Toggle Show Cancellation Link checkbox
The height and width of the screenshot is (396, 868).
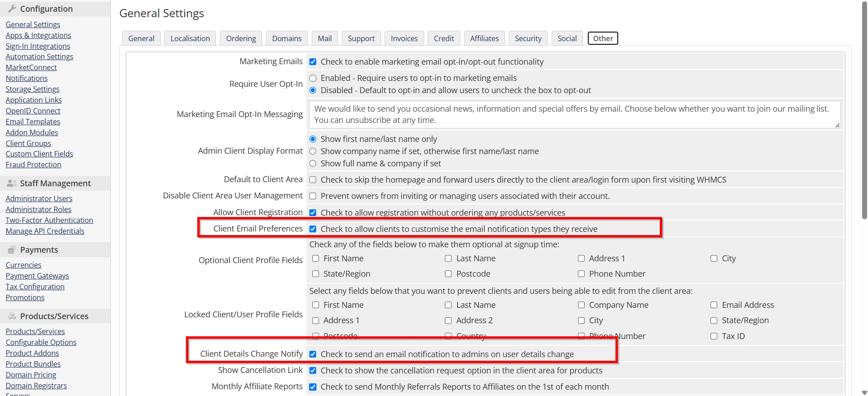tap(313, 371)
